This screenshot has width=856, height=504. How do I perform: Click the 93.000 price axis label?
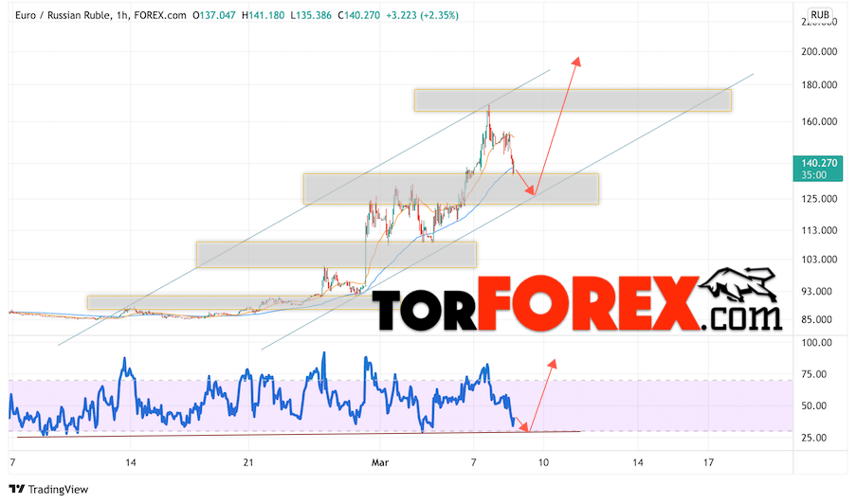tap(817, 292)
